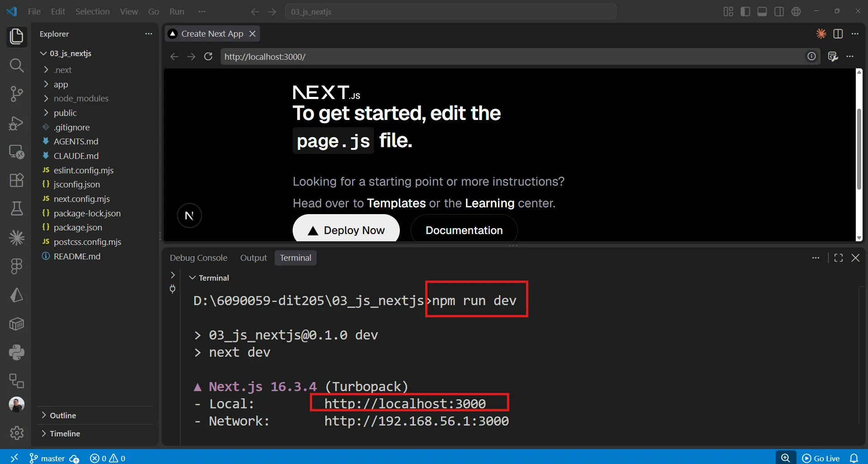This screenshot has width=868, height=464.
Task: Open the Edit menu
Action: (x=58, y=11)
